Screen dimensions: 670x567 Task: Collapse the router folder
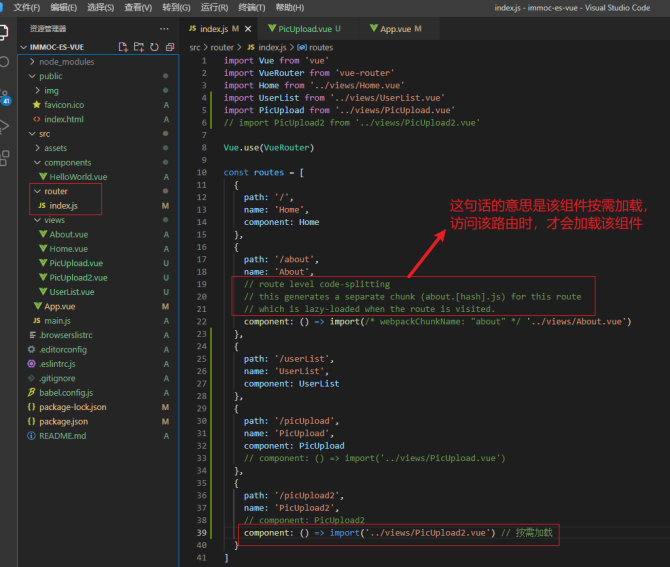pos(37,191)
